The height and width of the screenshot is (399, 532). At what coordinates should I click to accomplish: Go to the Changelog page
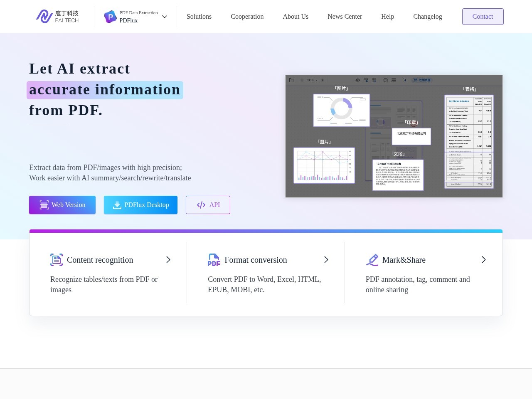(428, 17)
